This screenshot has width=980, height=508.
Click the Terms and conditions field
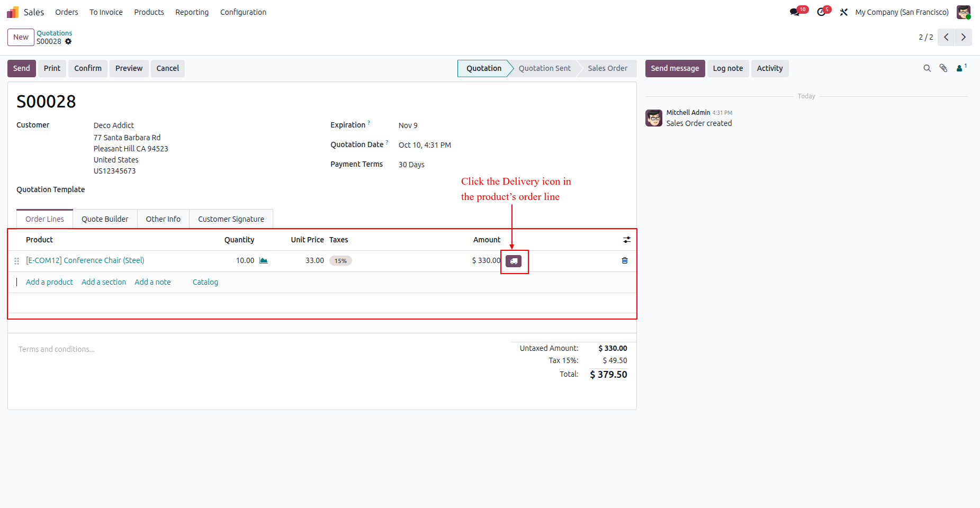pos(57,349)
